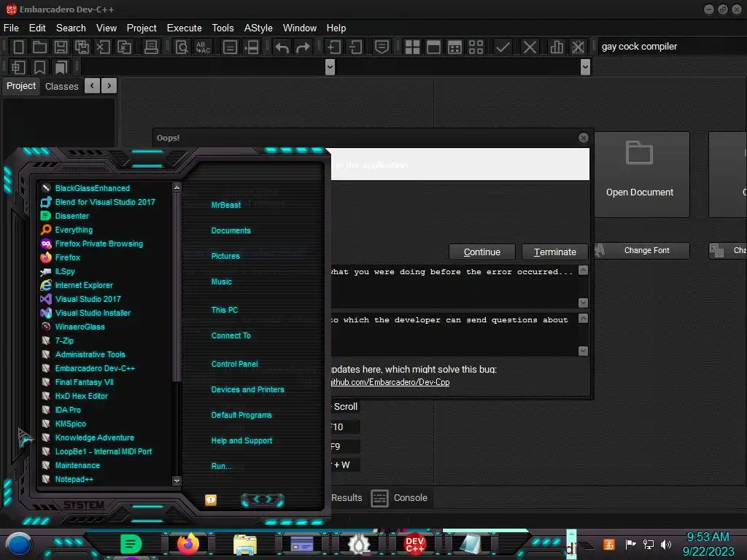Viewport: 747px width, 560px height.
Task: Click the Open file folder toolbar icon
Action: [x=39, y=47]
